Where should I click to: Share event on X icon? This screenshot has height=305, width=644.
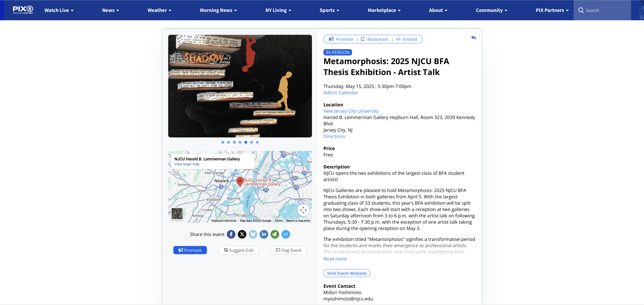pos(242,234)
